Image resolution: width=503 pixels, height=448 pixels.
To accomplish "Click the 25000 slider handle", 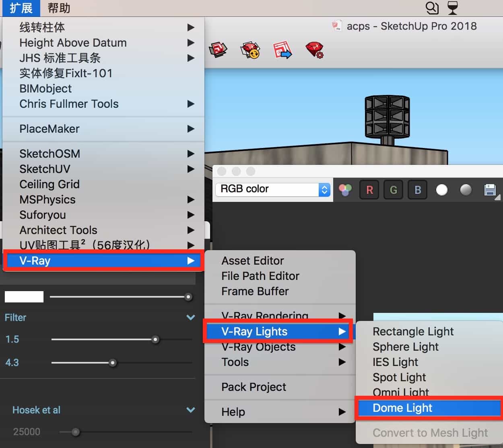I will tap(75, 432).
